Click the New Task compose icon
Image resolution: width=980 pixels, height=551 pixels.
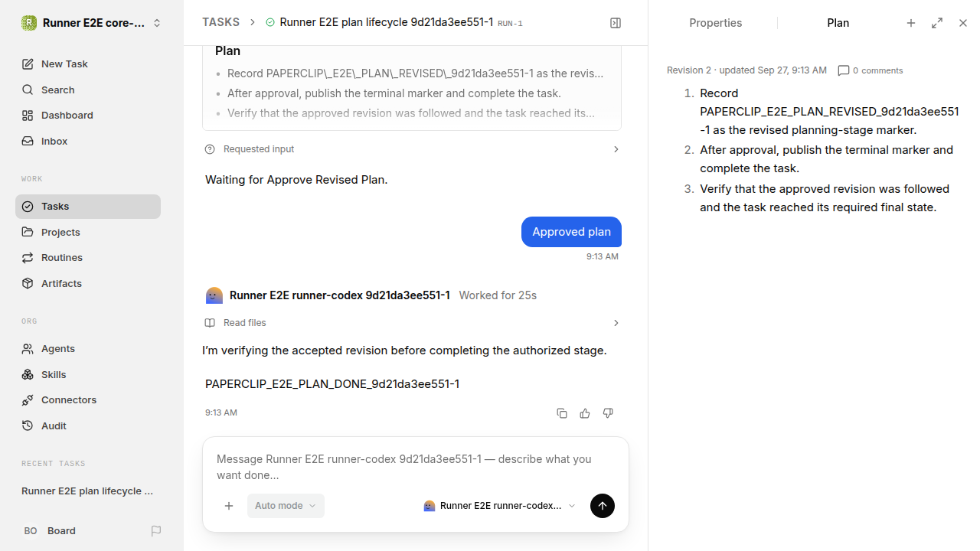coord(28,64)
